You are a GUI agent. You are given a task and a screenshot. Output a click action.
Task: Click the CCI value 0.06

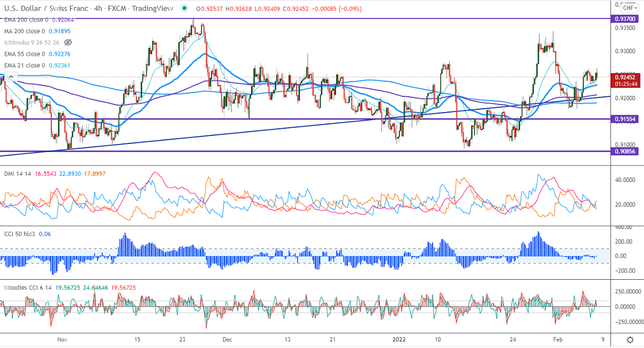tap(45, 234)
